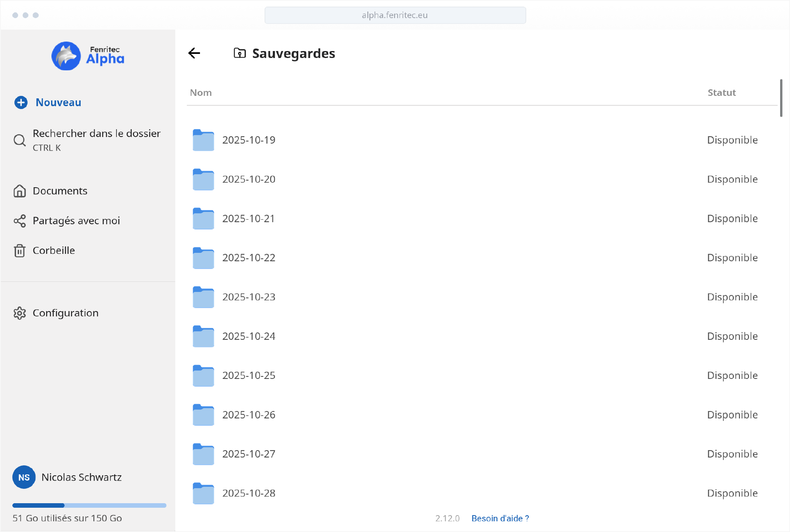Image resolution: width=790 pixels, height=532 pixels.
Task: Click the Fenritec Alpha wolf logo
Action: point(66,56)
